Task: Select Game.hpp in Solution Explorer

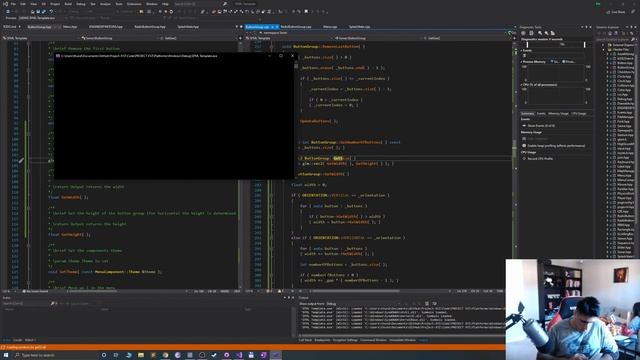Action: (624, 126)
